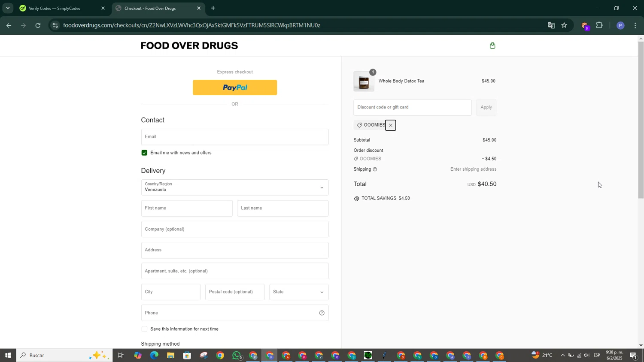Check Save this information for next time

pyautogui.click(x=144, y=329)
